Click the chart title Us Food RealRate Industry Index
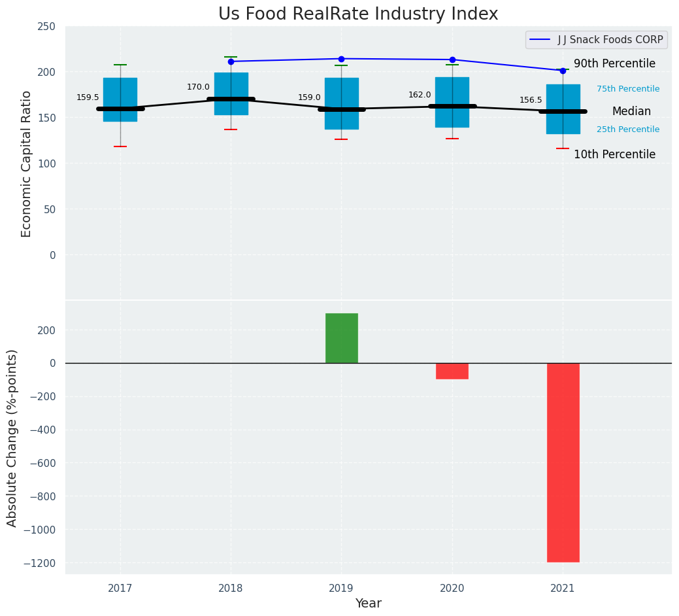Image resolution: width=679 pixels, height=616 pixels. click(358, 14)
